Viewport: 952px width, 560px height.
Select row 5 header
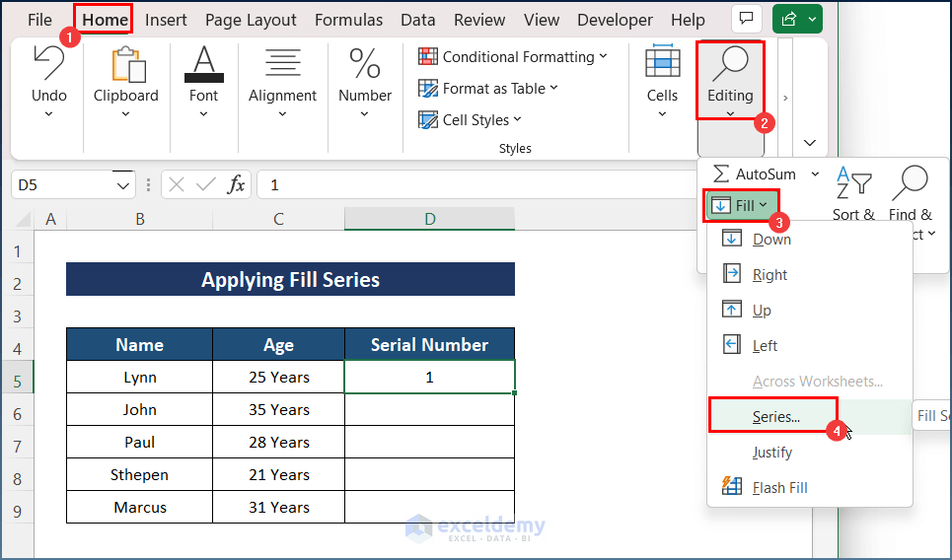17,381
